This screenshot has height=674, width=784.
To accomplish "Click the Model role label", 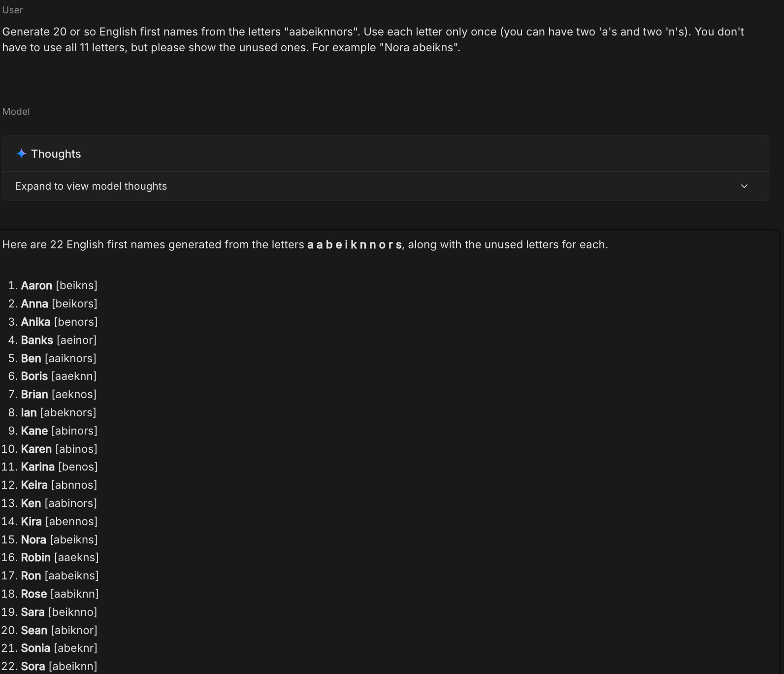I will (16, 111).
